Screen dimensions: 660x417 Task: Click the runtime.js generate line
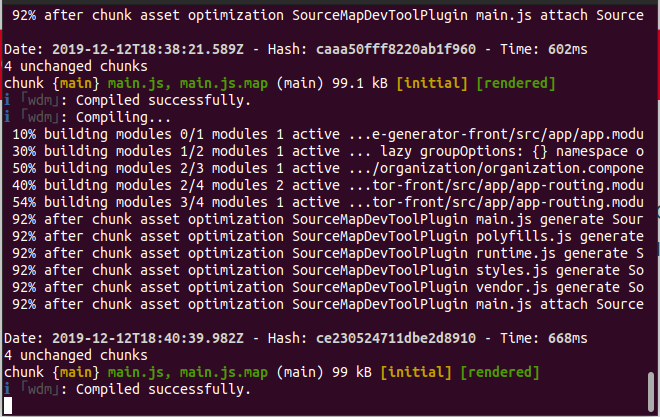[327, 253]
